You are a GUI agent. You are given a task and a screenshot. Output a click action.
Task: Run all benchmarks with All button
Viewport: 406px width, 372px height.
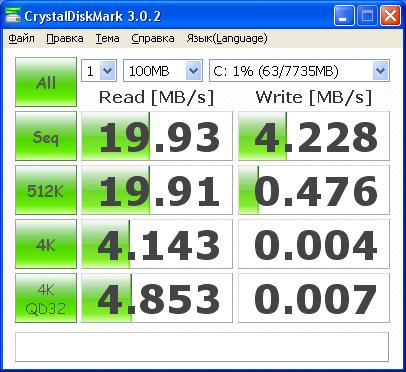(x=46, y=82)
